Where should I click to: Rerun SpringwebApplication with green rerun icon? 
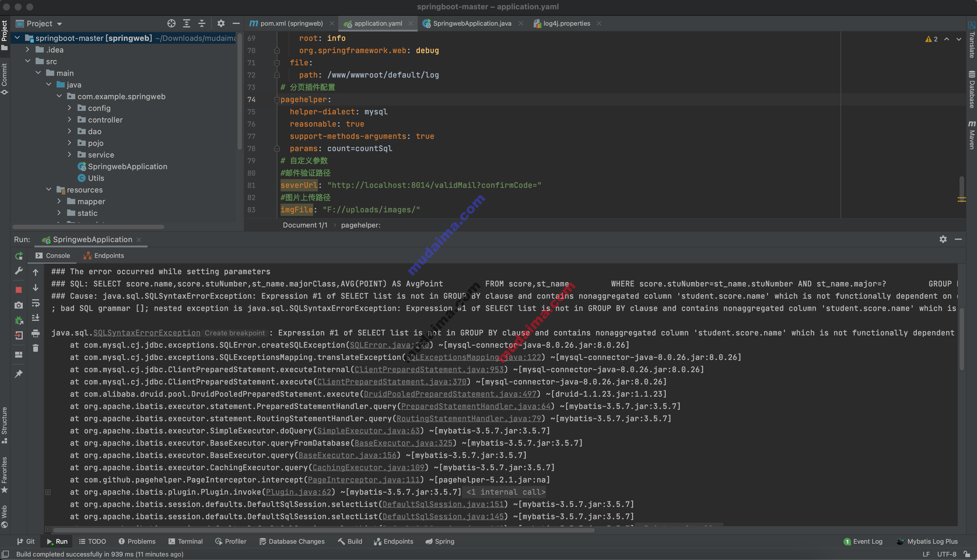coord(18,256)
